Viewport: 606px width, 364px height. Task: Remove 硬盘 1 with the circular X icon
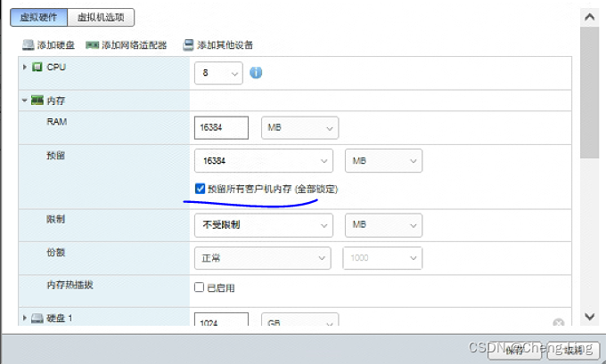558,323
